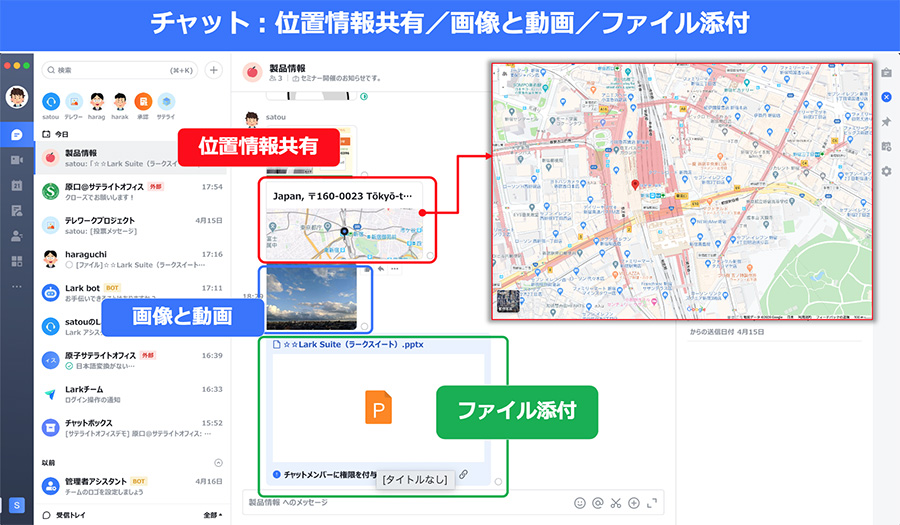900x525 pixels.
Task: Open the 管理者アシスタント bot chat
Action: tap(132, 487)
